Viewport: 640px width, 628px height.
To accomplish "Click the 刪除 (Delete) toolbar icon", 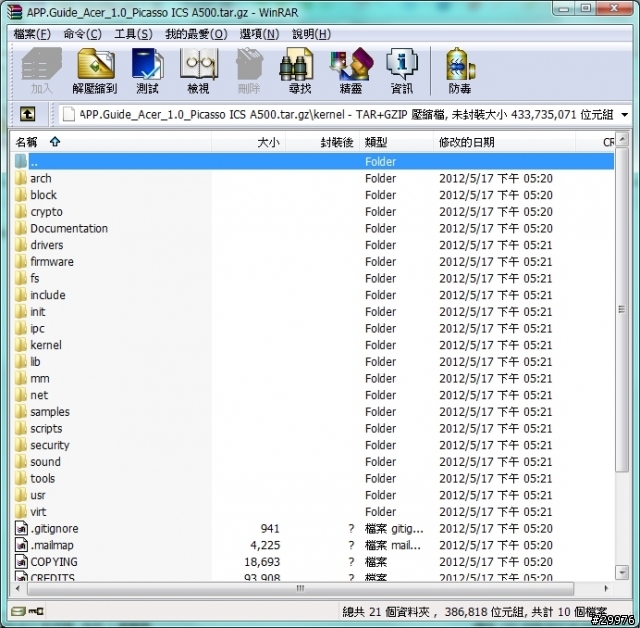I will [x=249, y=71].
